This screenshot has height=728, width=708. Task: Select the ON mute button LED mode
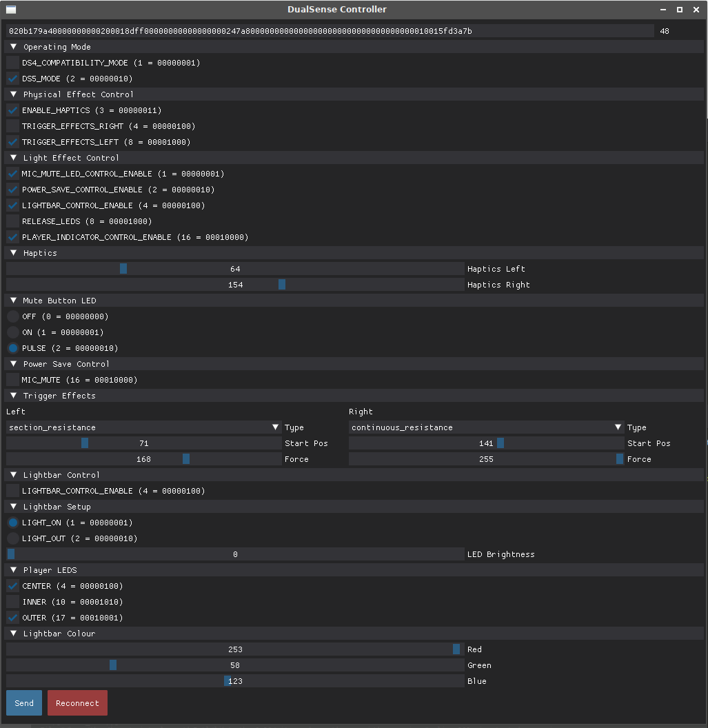pos(12,332)
